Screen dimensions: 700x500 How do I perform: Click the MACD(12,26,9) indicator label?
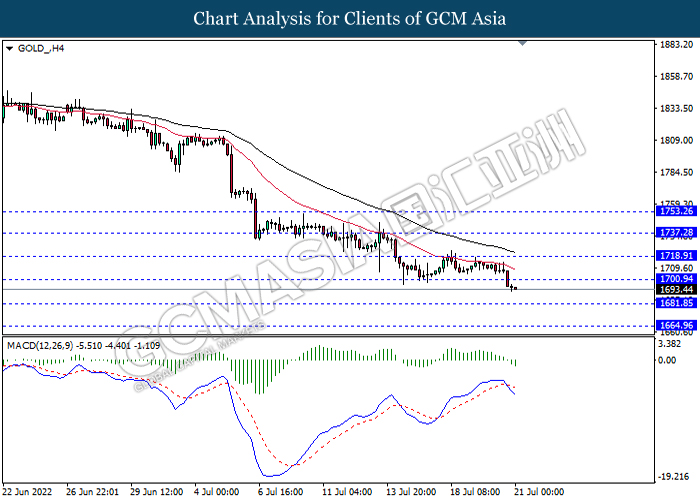click(x=83, y=346)
